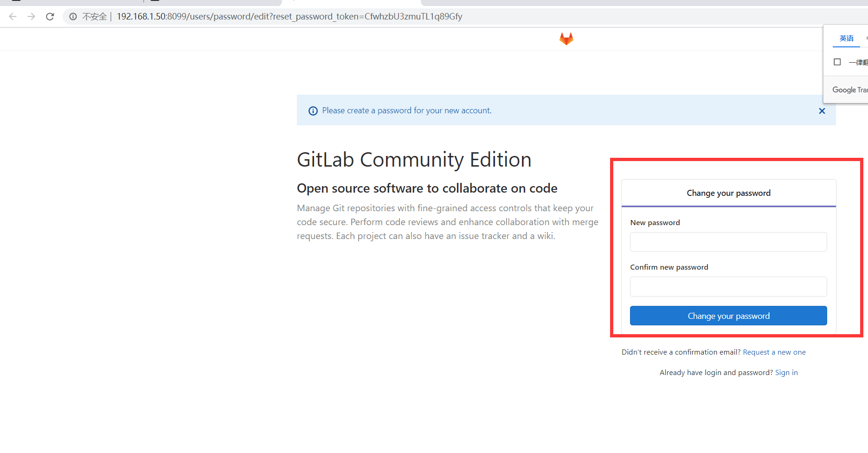
Task: Open the Request a new one link
Action: [774, 352]
